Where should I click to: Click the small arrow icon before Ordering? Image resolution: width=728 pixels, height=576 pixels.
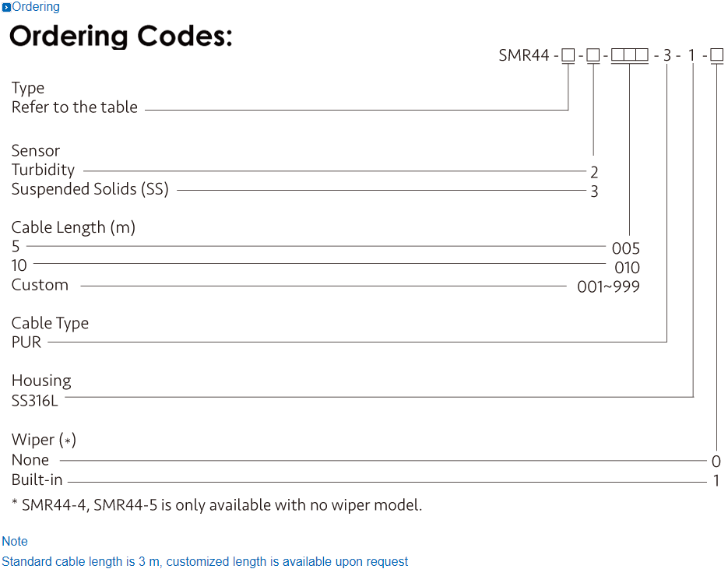pos(6,8)
